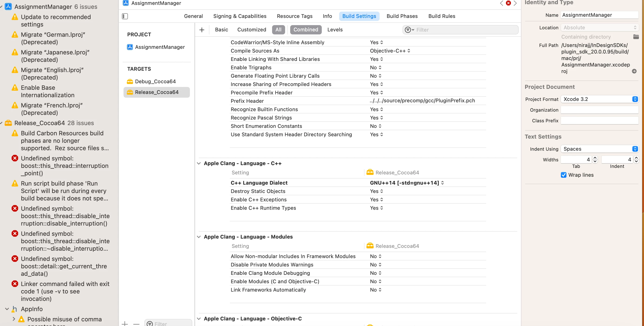This screenshot has width=644, height=326.
Task: Go to previous issue chevron
Action: click(501, 3)
